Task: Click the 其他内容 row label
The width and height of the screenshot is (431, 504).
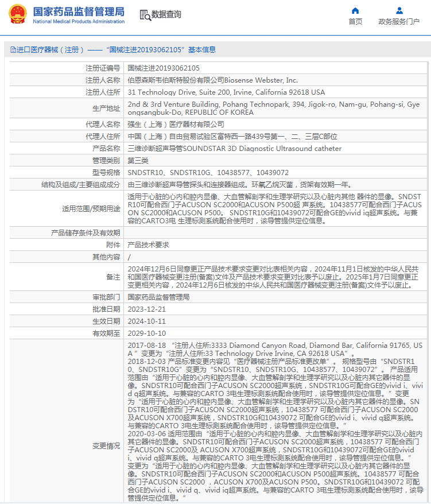Action: point(106,257)
